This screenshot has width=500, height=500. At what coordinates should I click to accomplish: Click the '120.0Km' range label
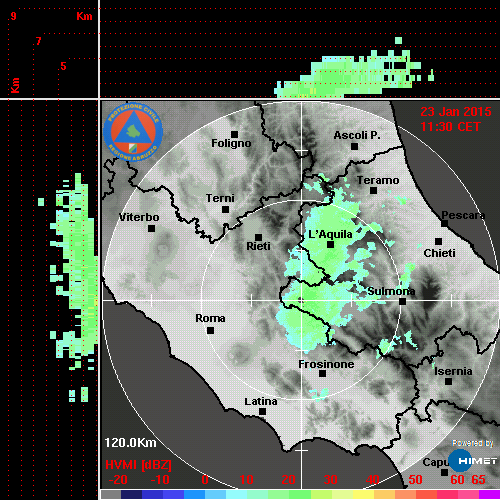[130, 443]
